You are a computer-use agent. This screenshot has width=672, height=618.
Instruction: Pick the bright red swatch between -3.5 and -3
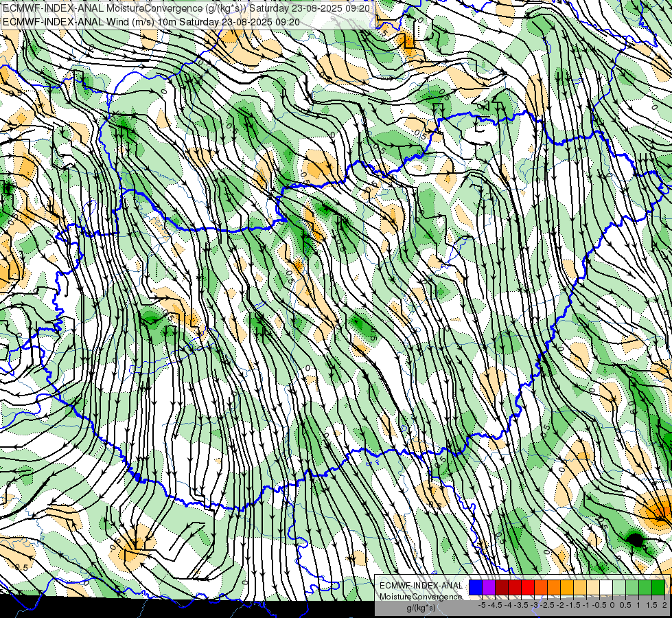pyautogui.click(x=528, y=587)
